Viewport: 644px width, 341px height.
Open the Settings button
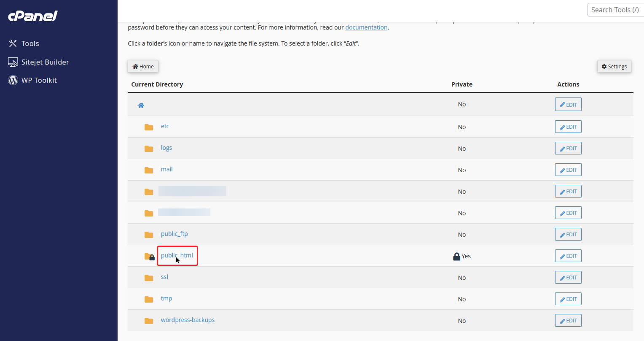click(614, 67)
